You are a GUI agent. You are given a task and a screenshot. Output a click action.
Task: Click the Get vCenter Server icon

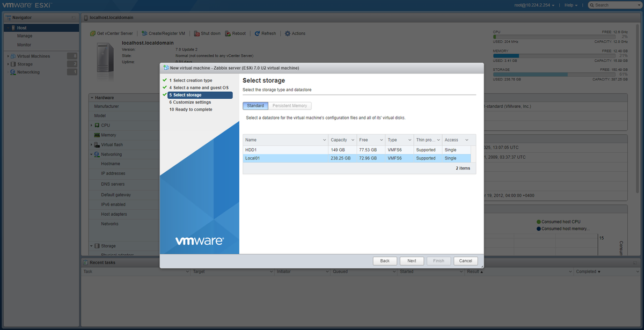click(93, 33)
